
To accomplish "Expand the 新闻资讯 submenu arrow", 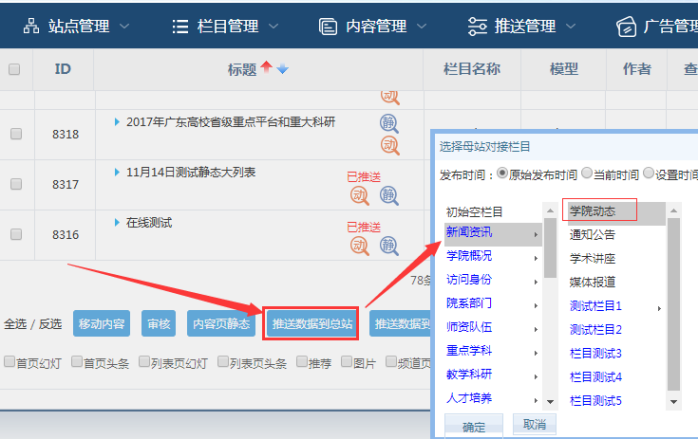I will pyautogui.click(x=535, y=233).
